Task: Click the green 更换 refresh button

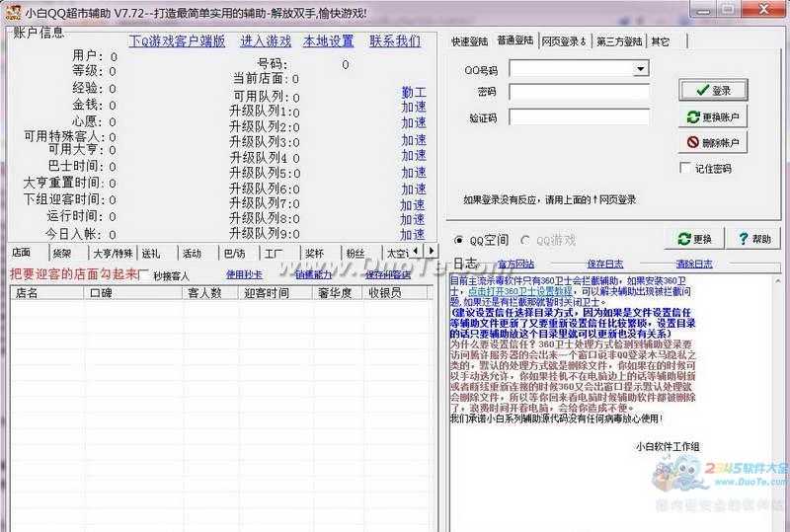Action: 694,239
